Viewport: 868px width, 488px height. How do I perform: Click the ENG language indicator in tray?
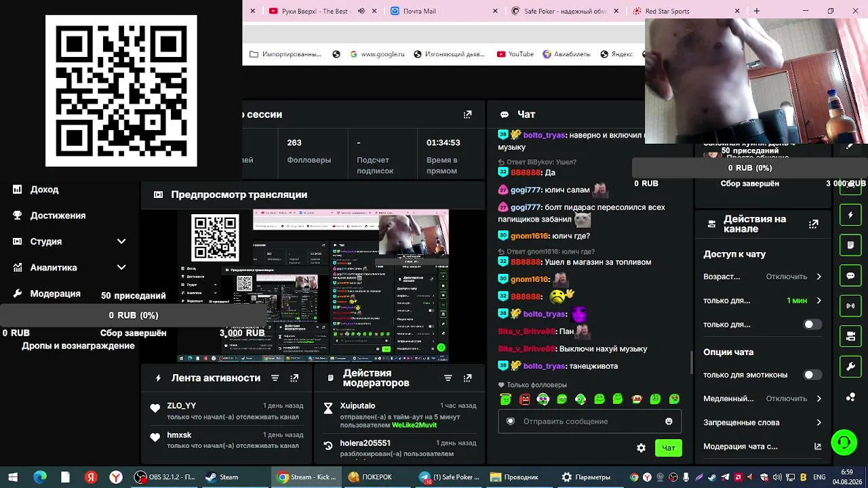[819, 477]
